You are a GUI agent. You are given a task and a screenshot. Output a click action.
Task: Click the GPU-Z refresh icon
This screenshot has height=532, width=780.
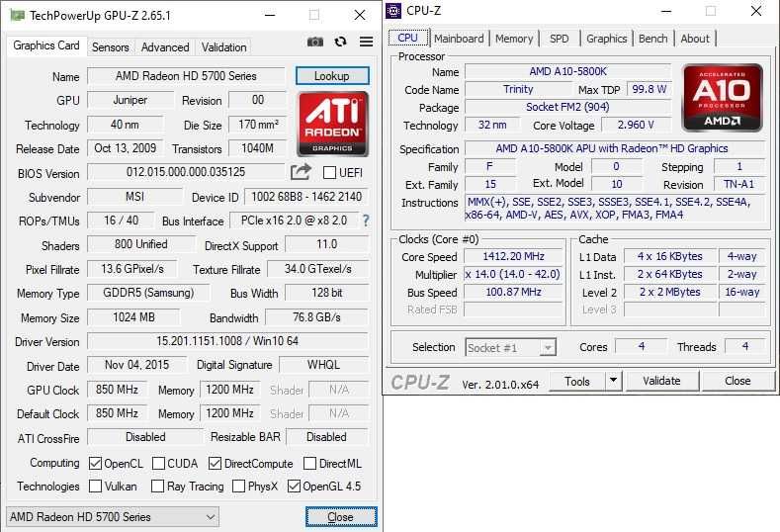click(340, 42)
